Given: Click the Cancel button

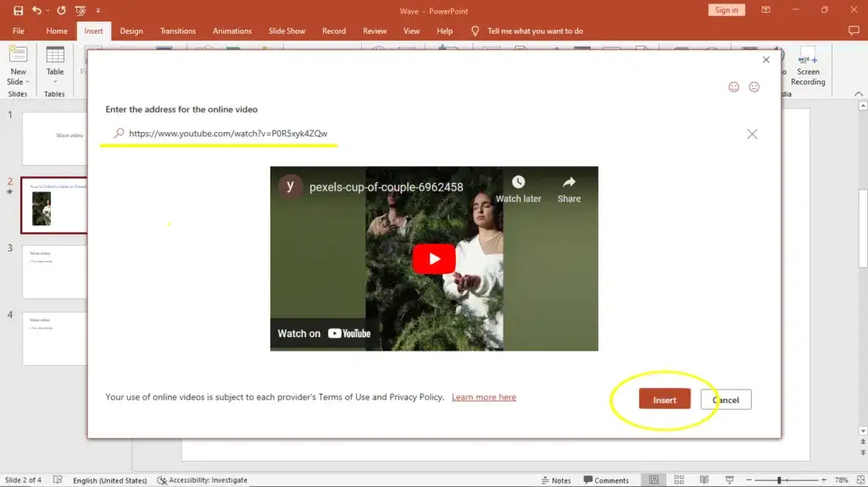Looking at the screenshot, I should point(726,400).
